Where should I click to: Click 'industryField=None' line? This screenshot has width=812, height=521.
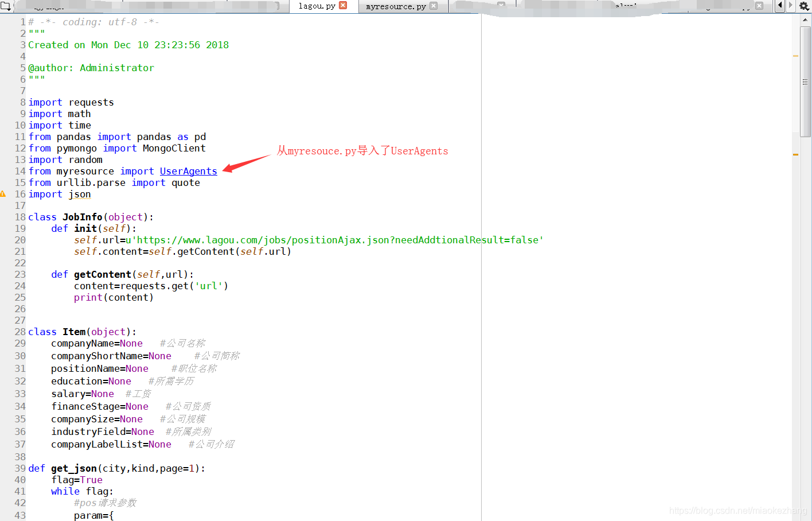point(103,431)
